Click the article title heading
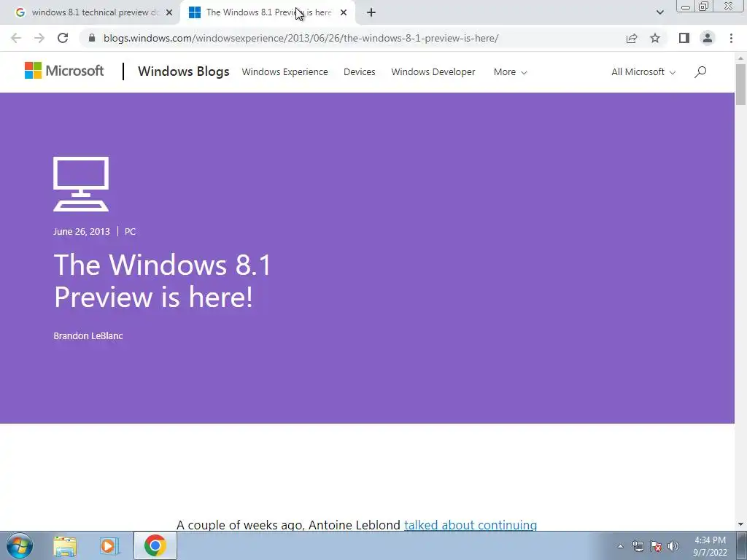This screenshot has height=560, width=747. coord(163,281)
